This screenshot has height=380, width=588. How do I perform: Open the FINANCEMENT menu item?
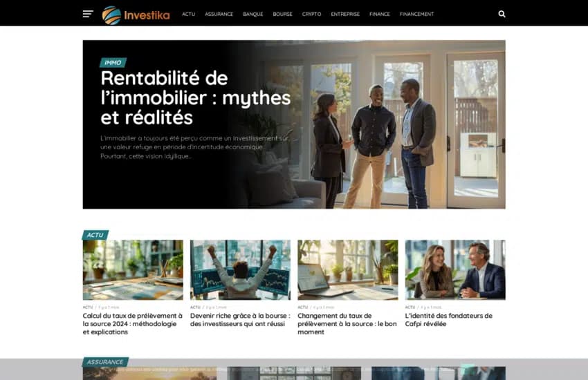coord(416,15)
